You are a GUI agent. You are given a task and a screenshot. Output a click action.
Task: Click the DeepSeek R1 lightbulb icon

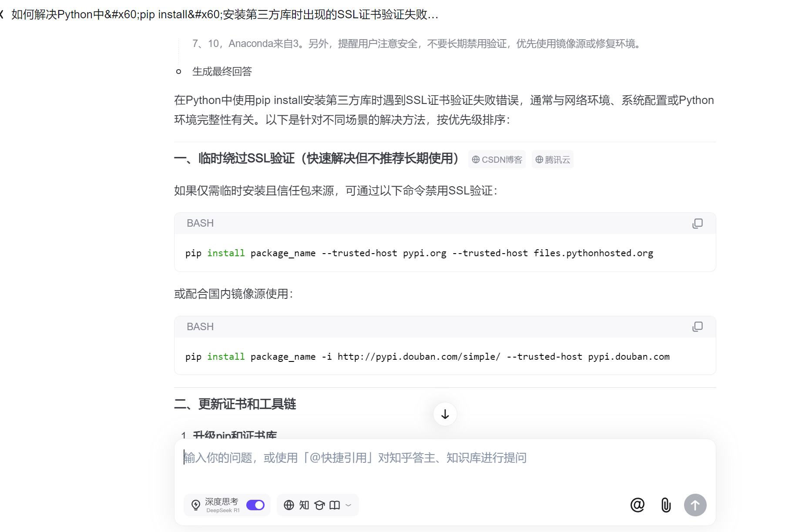pos(195,505)
